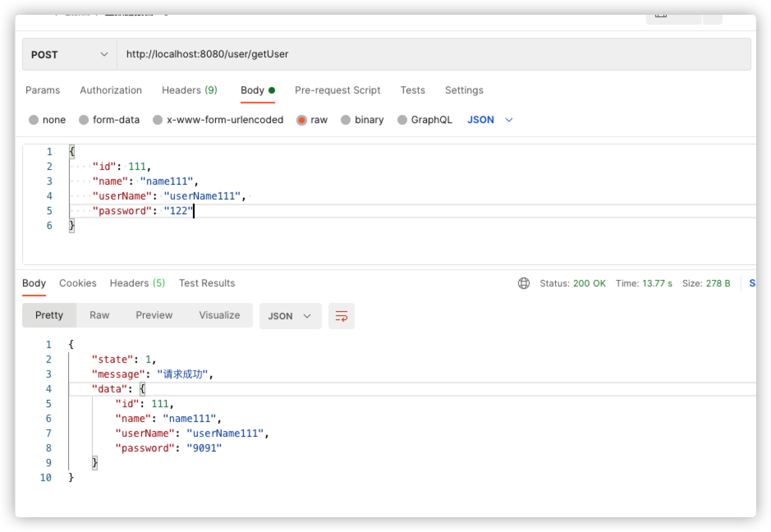
Task: Open the request Settings tab
Action: coord(464,90)
